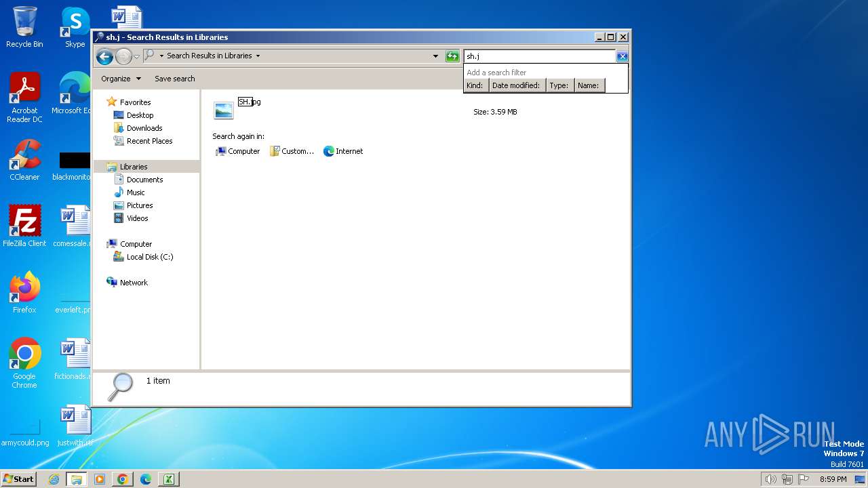Click Save search in the toolbar
The image size is (868, 488).
click(x=175, y=79)
